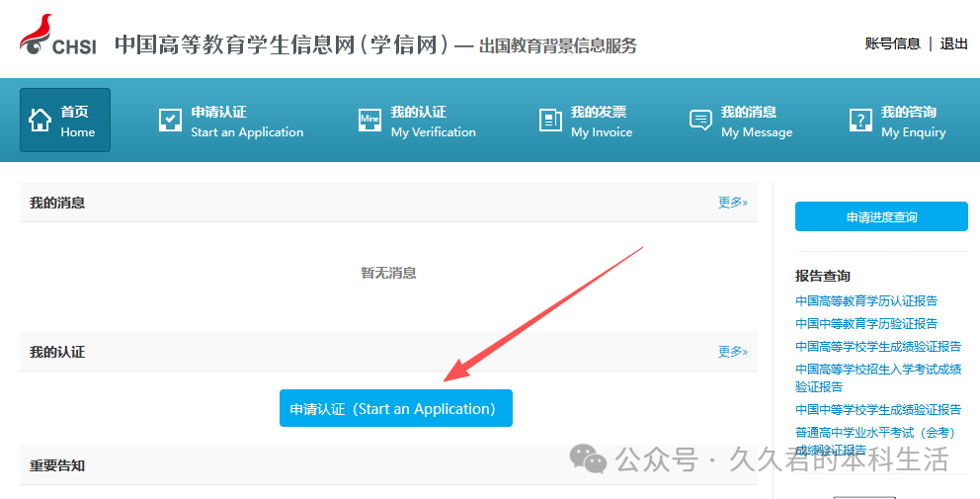Click the My Enquiry question mark icon
This screenshot has width=980, height=499.
tap(860, 121)
